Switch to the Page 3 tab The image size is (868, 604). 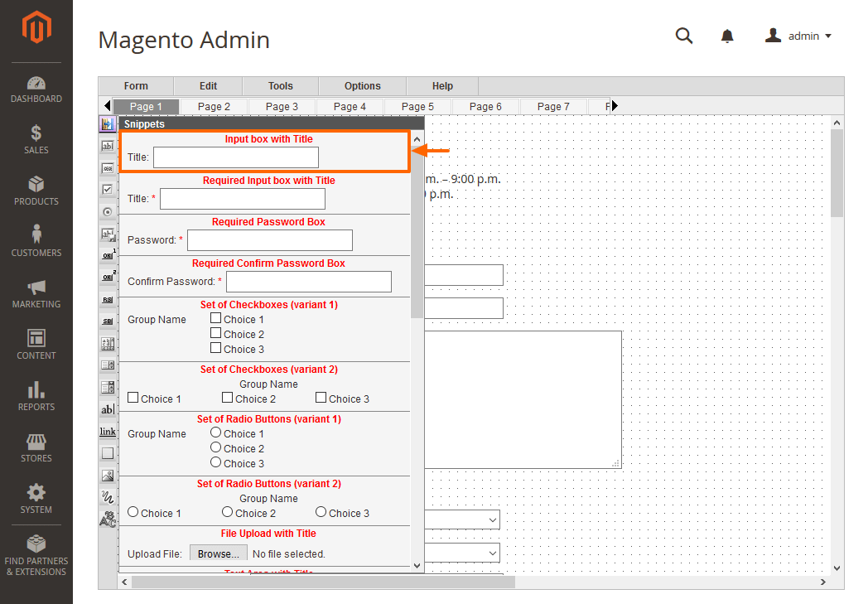[x=280, y=106]
